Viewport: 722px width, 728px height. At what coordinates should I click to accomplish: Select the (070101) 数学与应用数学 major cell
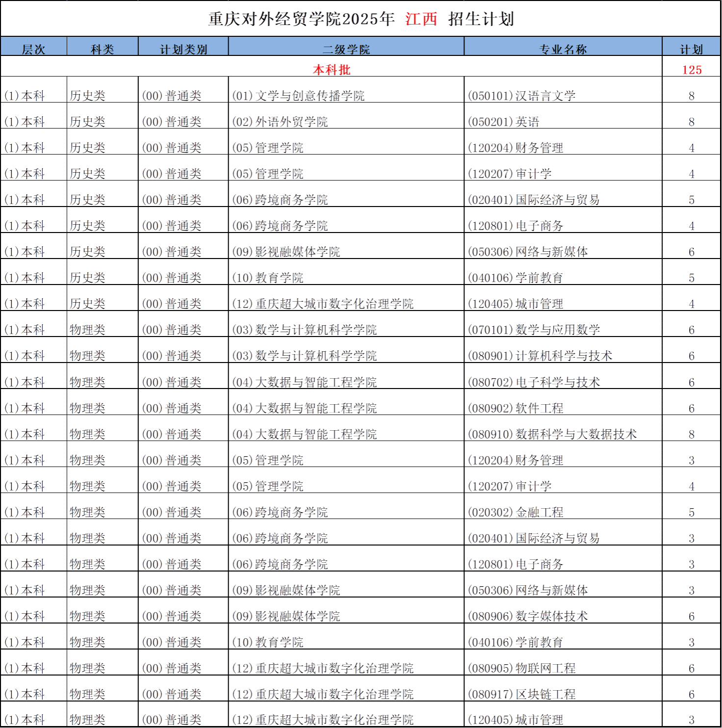pos(534,330)
